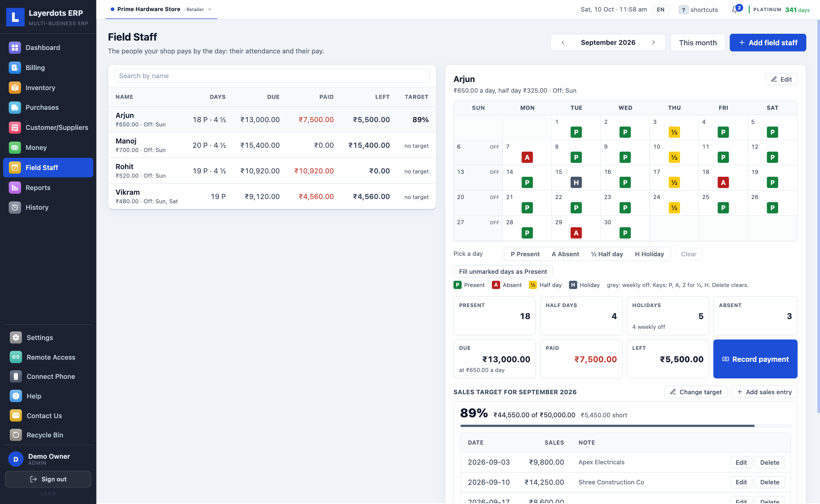The width and height of the screenshot is (820, 504).
Task: Click the Layerdots ERP logo
Action: click(15, 17)
